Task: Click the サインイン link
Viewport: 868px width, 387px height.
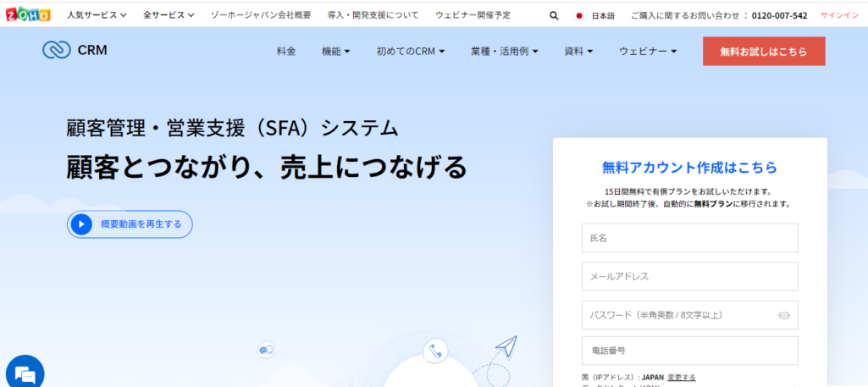Action: [839, 15]
